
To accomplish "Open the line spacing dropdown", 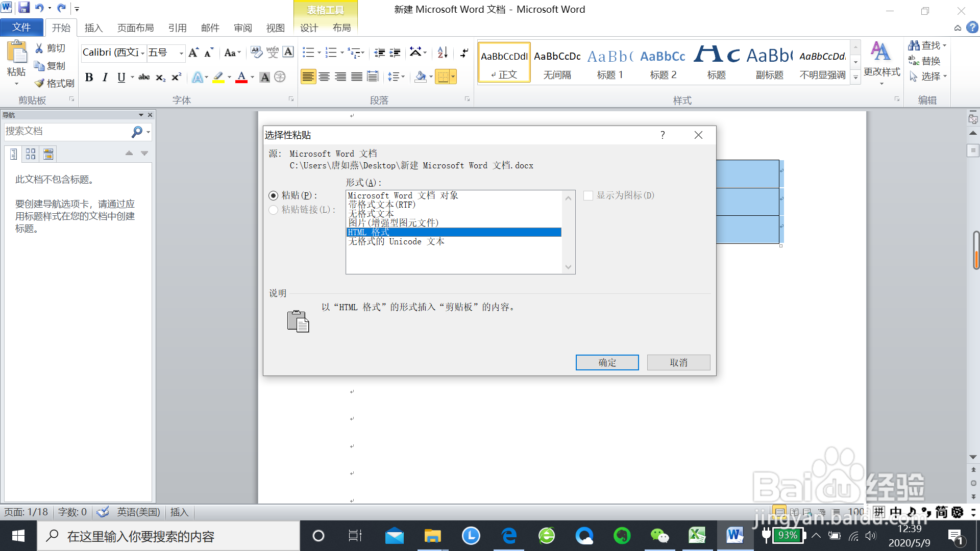I will click(x=396, y=77).
